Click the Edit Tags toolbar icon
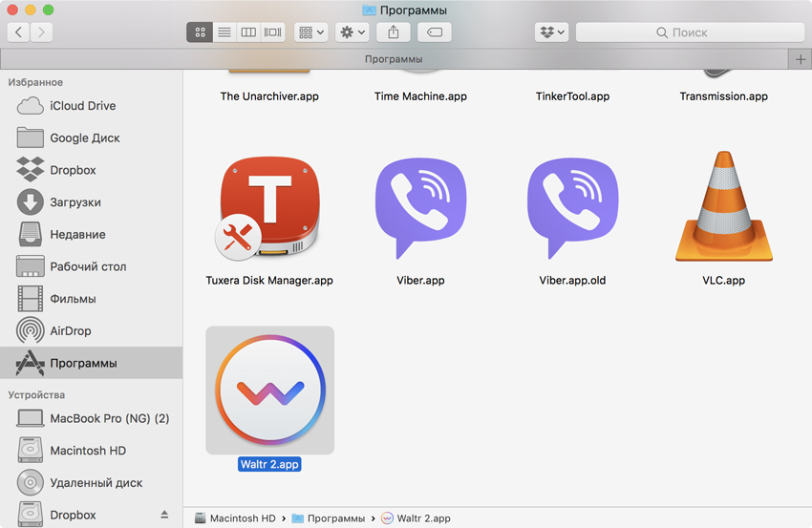This screenshot has width=812, height=528. point(435,32)
